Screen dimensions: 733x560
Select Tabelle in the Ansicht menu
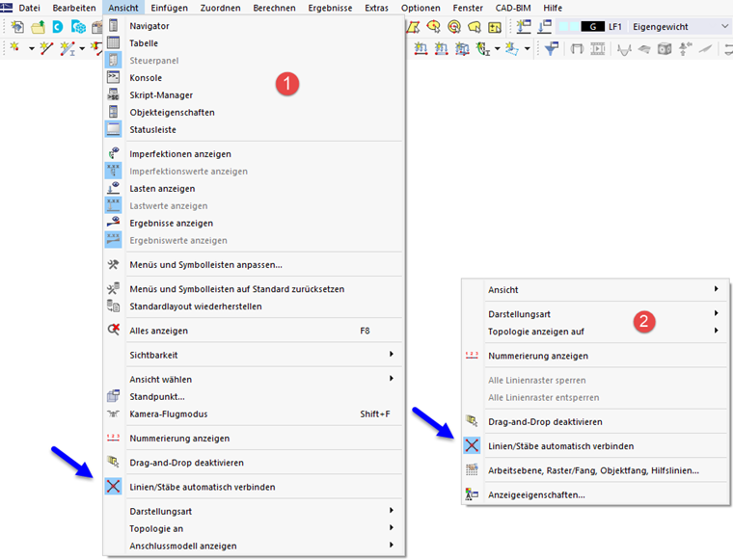(253, 43)
